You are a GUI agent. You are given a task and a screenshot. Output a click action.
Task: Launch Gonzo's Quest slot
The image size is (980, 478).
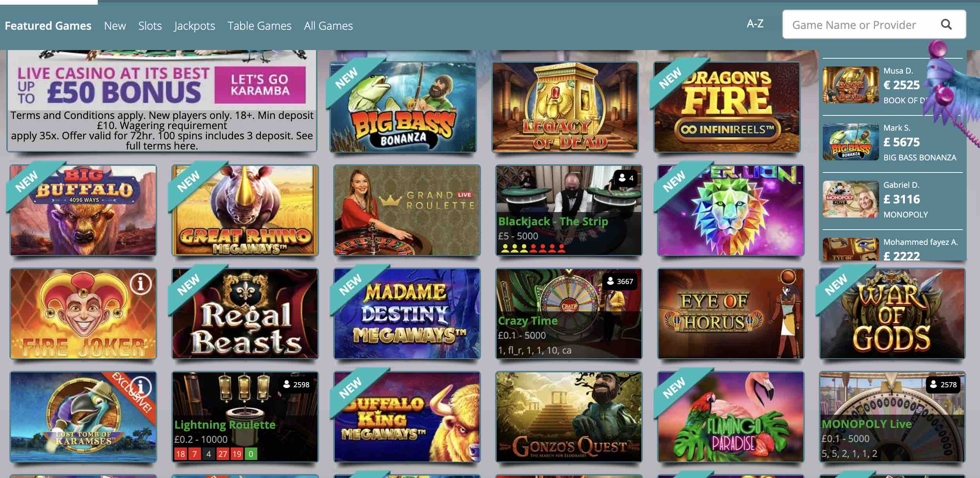(569, 417)
